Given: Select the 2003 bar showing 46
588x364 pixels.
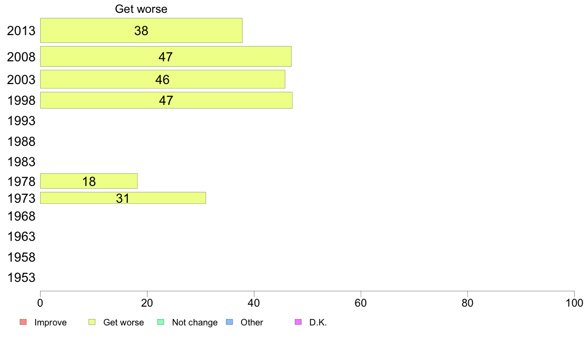Looking at the screenshot, I should [163, 80].
